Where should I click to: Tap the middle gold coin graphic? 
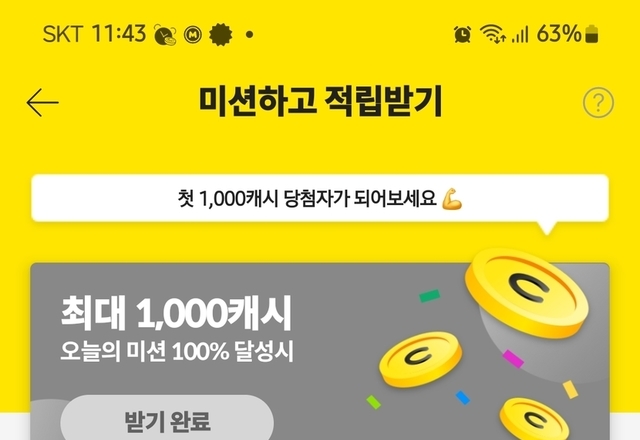pyautogui.click(x=420, y=359)
